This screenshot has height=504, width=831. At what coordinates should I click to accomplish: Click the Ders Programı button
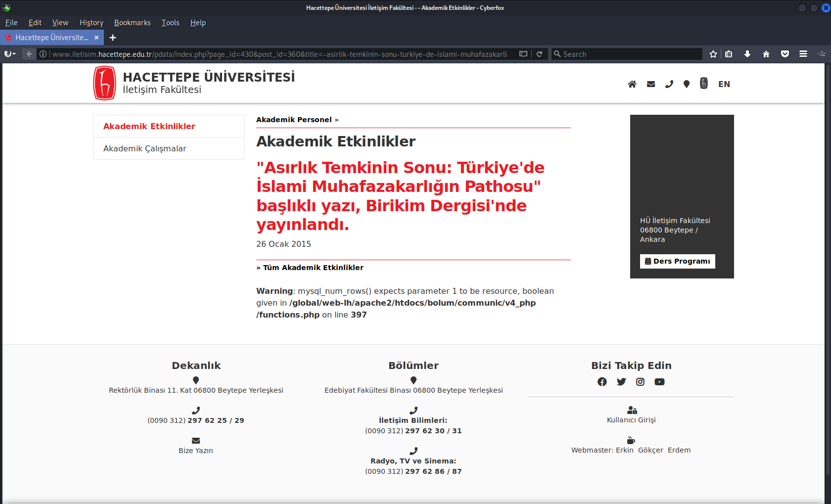click(x=678, y=261)
